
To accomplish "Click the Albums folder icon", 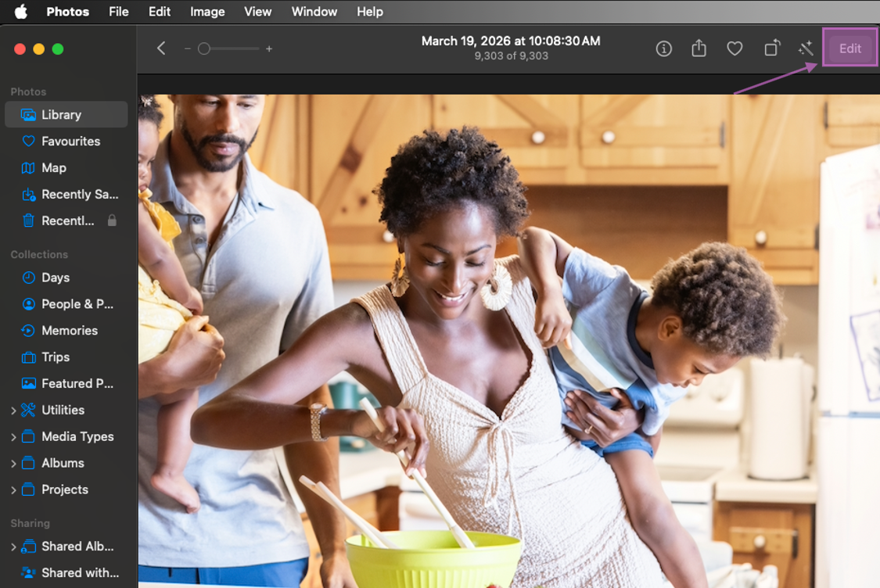I will coord(28,463).
